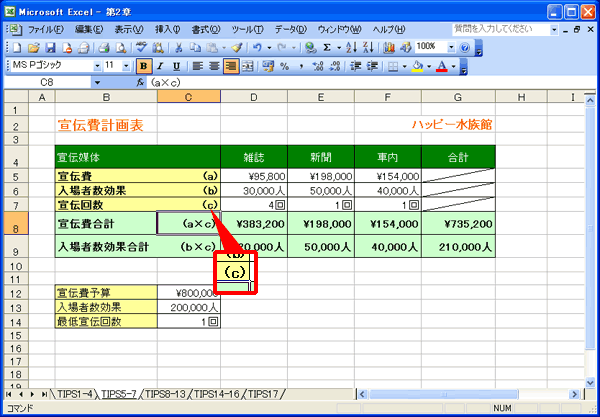The height and width of the screenshot is (417, 600).
Task: Open the Borders dropdown arrow
Action: tap(404, 67)
